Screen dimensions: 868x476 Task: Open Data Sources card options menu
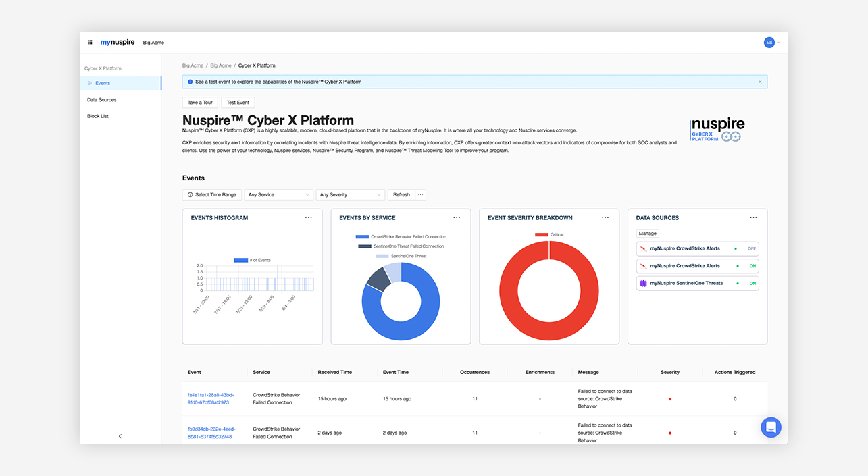(x=754, y=217)
